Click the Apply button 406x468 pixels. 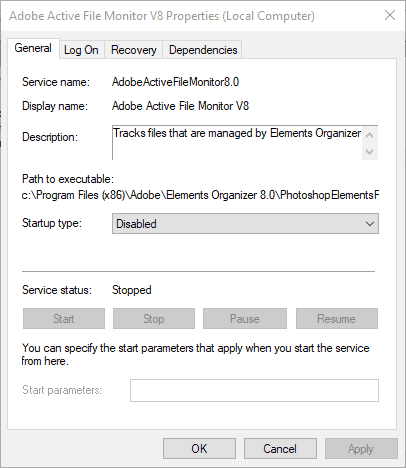pyautogui.click(x=361, y=449)
